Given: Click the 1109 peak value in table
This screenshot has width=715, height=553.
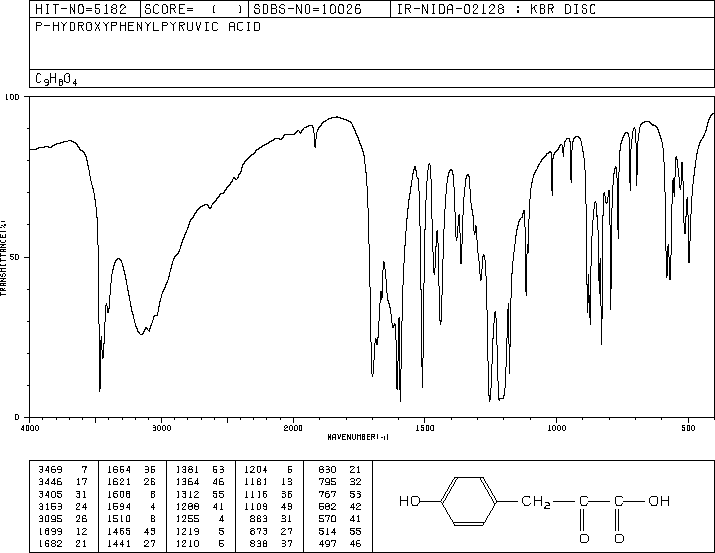Looking at the screenshot, I should pyautogui.click(x=256, y=507).
